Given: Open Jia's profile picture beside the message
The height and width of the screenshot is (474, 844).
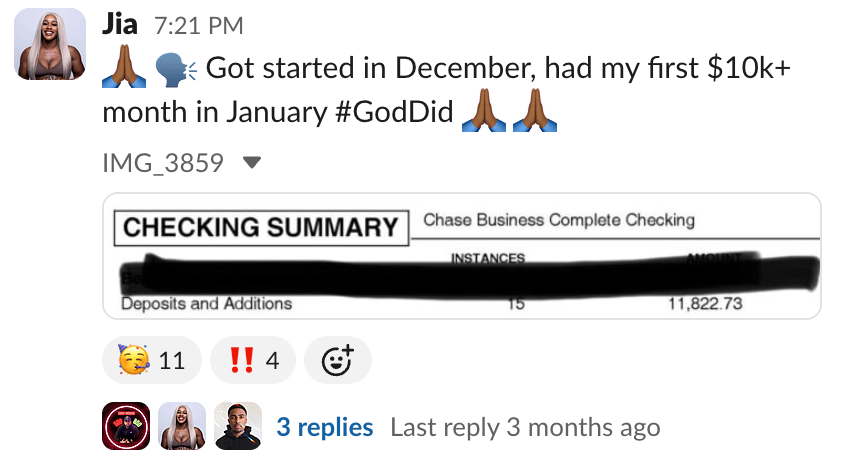Looking at the screenshot, I should [50, 46].
